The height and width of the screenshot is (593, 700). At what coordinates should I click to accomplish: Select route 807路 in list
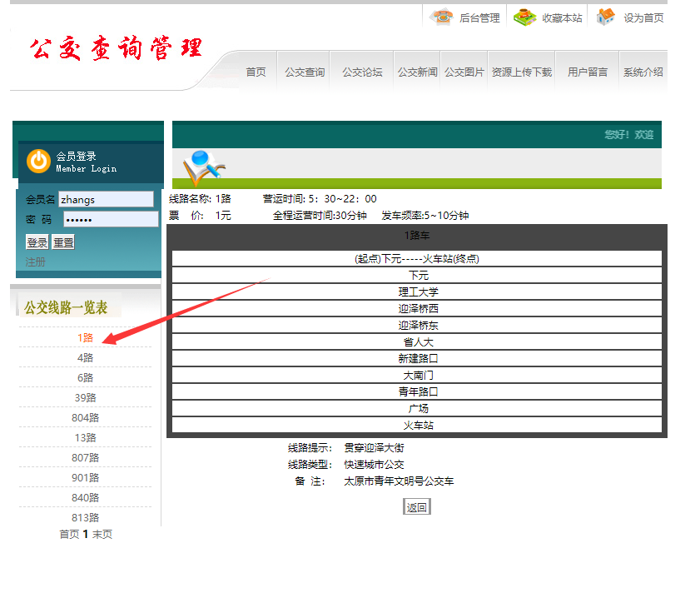point(85,458)
